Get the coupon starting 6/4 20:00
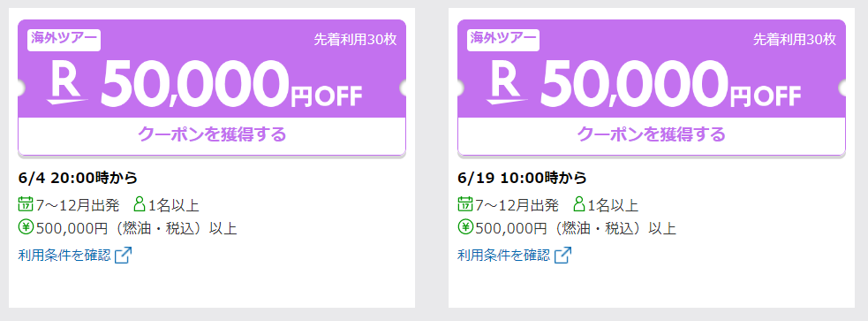Image resolution: width=868 pixels, height=321 pixels. pos(212,134)
